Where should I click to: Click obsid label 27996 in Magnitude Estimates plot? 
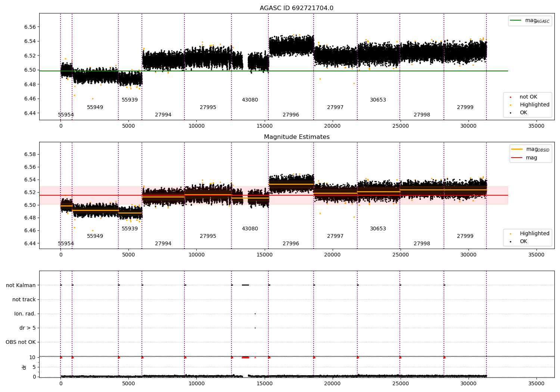click(x=291, y=244)
